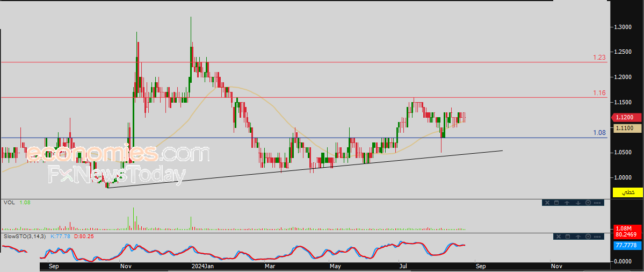The height and width of the screenshot is (272, 644).
Task: Maximize the SlowSTO indicator panel
Action: tap(568, 237)
